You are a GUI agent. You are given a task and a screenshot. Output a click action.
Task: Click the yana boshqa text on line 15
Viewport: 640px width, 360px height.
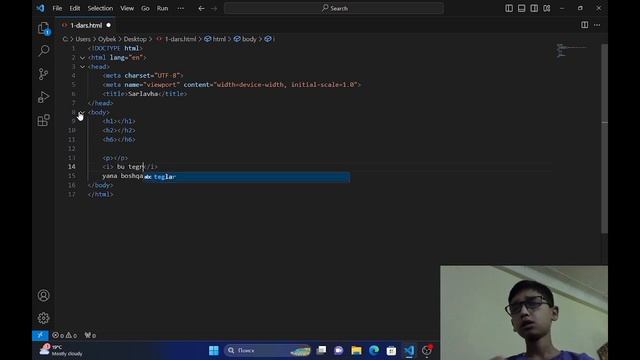(122, 176)
